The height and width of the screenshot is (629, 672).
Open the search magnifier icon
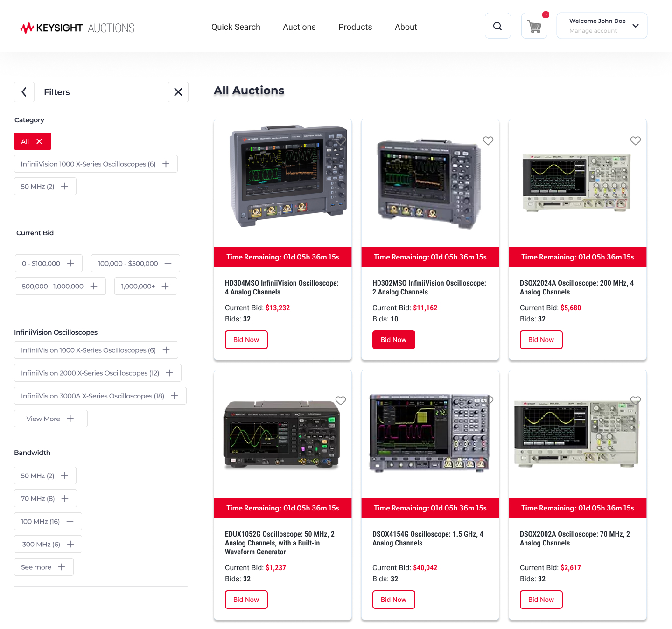click(497, 26)
